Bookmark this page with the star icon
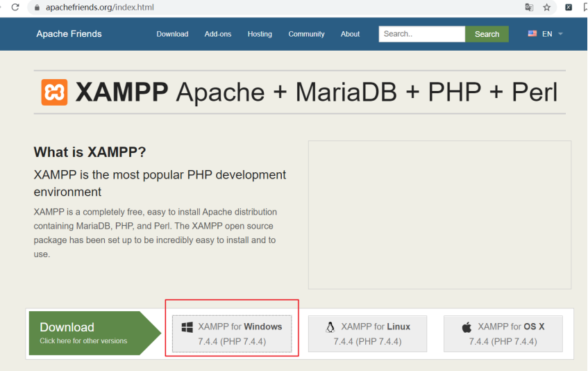The width and height of the screenshot is (588, 371). [x=547, y=7]
